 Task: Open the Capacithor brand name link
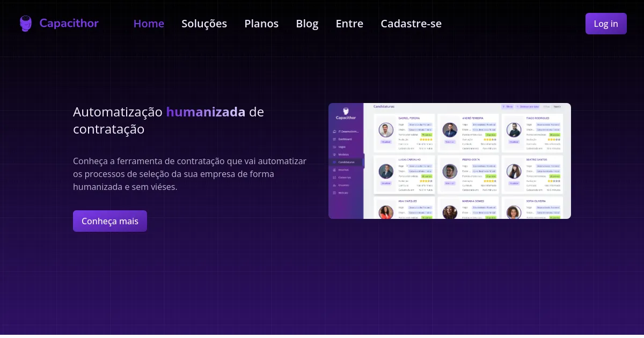[x=69, y=23]
